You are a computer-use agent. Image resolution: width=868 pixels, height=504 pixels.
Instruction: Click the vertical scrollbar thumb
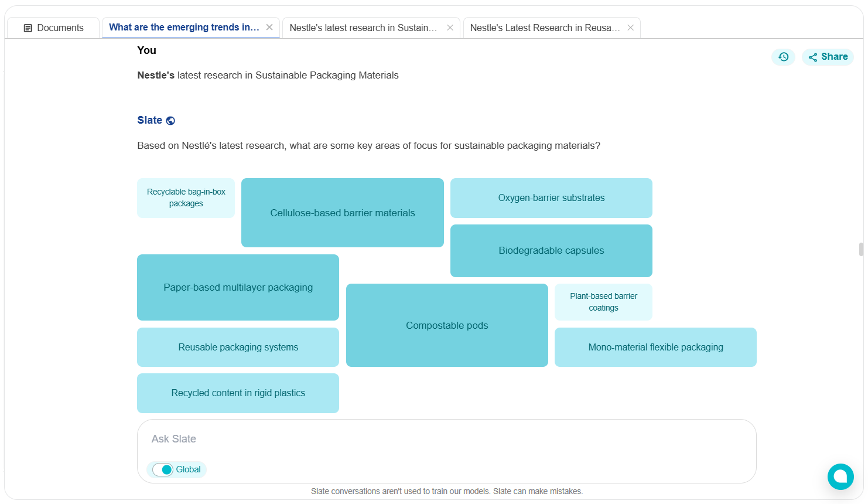coord(861,249)
